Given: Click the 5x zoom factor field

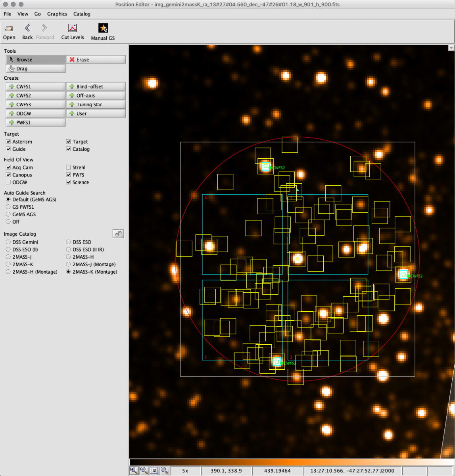Looking at the screenshot, I should click(185, 471).
